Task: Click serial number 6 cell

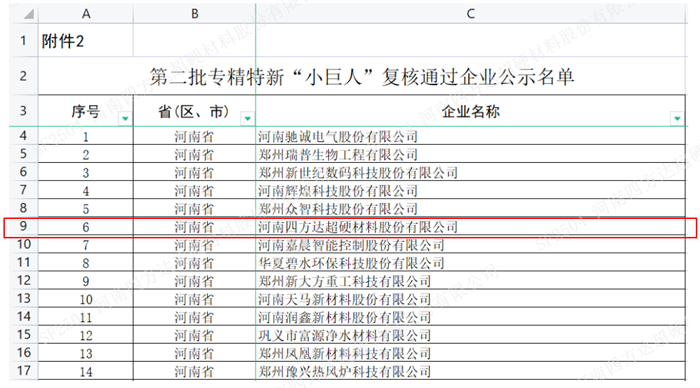Action: point(86,227)
